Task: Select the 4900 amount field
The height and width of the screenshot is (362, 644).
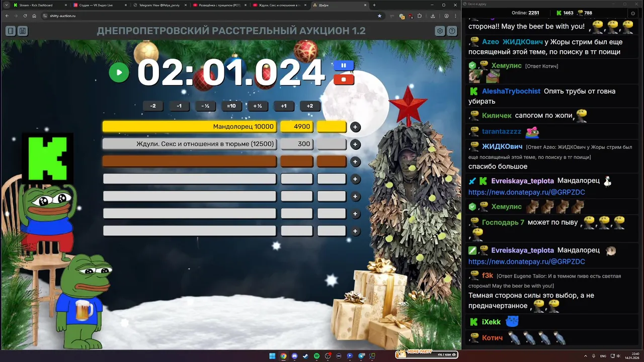Action: pyautogui.click(x=296, y=127)
